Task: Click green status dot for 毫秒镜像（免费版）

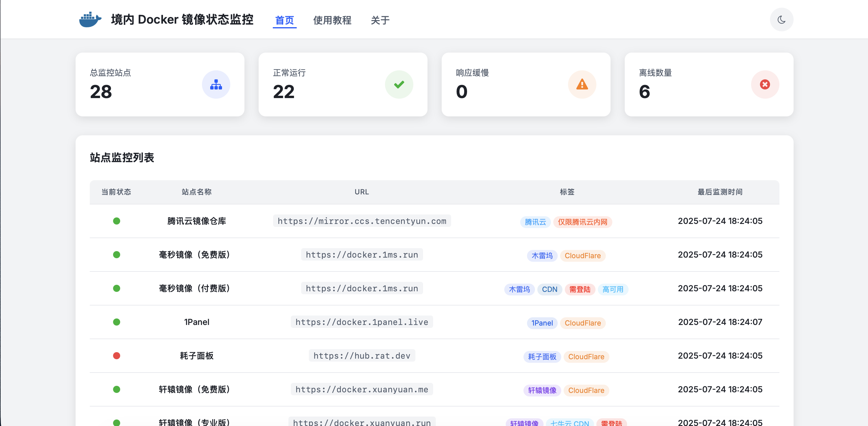Action: click(117, 255)
